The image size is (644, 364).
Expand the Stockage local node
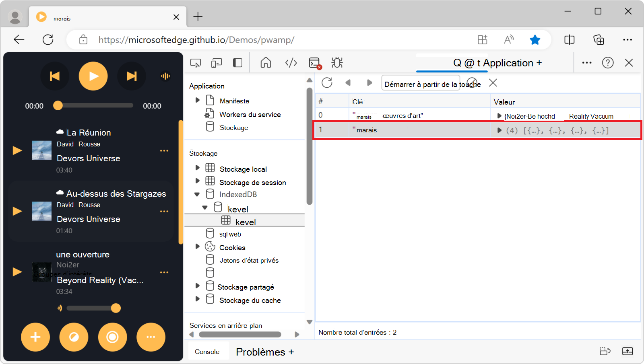click(x=197, y=168)
